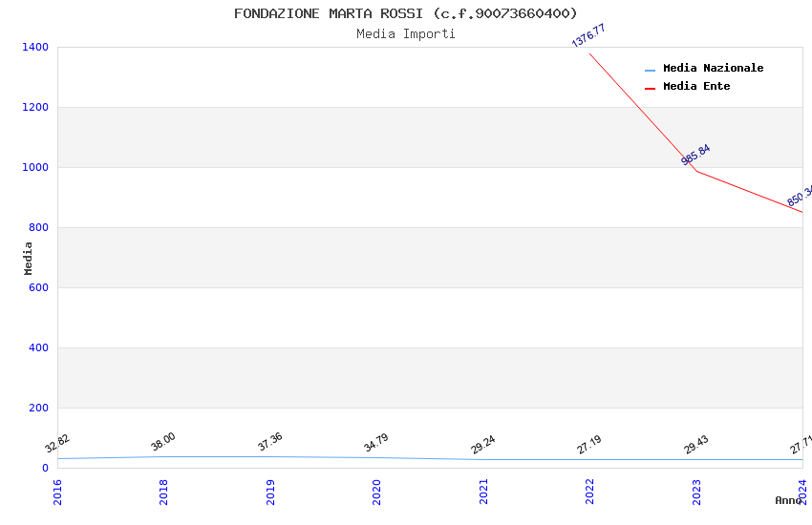
Task: Click the data label 29.24
Action: 483,444
